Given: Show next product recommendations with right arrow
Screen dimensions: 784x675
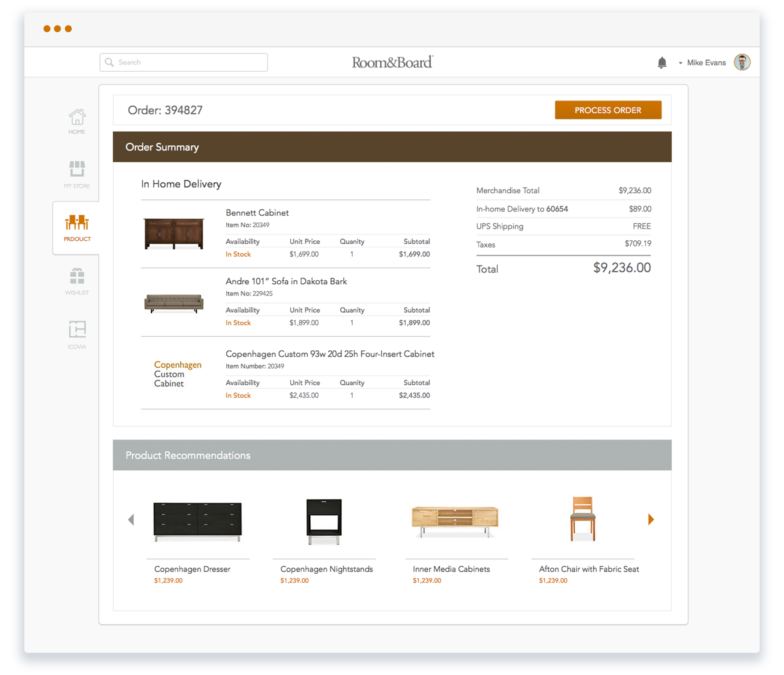Looking at the screenshot, I should pyautogui.click(x=651, y=519).
